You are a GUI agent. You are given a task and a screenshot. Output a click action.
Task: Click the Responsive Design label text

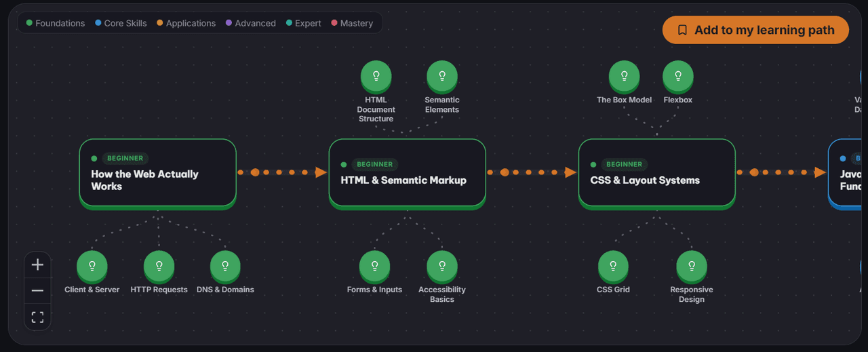[x=692, y=294]
